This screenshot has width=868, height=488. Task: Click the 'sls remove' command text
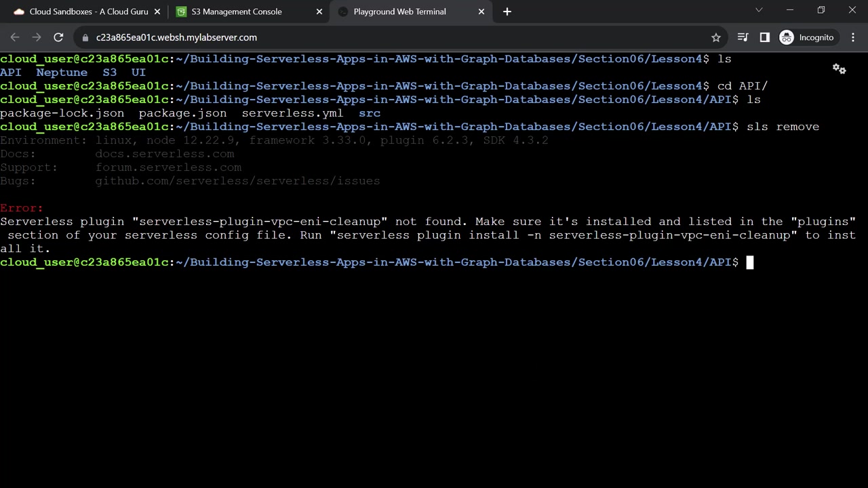tap(783, 127)
